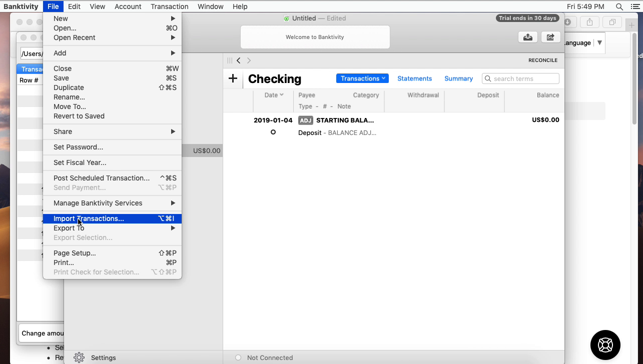The width and height of the screenshot is (643, 364).
Task: Choose Duplicate from File menu
Action: [112, 87]
